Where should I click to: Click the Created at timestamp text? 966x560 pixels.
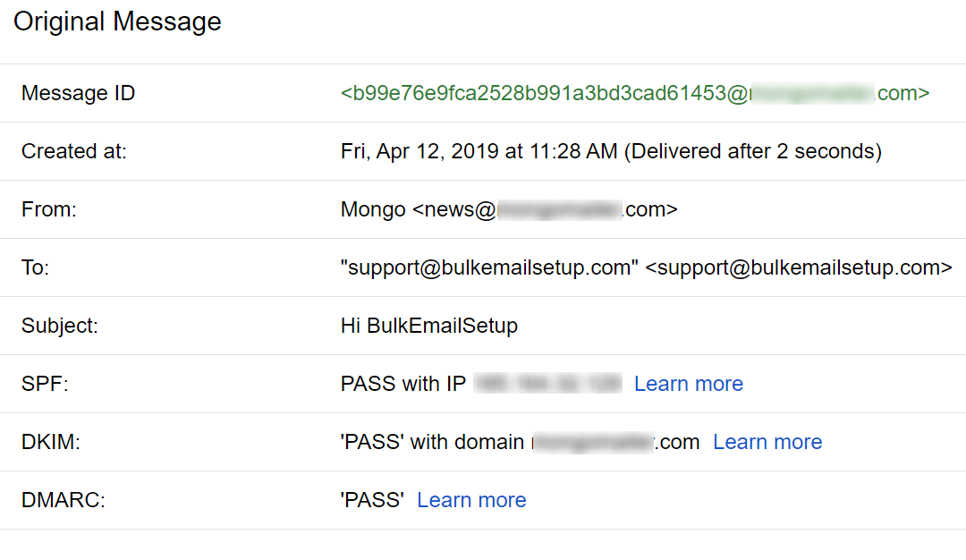pos(611,151)
